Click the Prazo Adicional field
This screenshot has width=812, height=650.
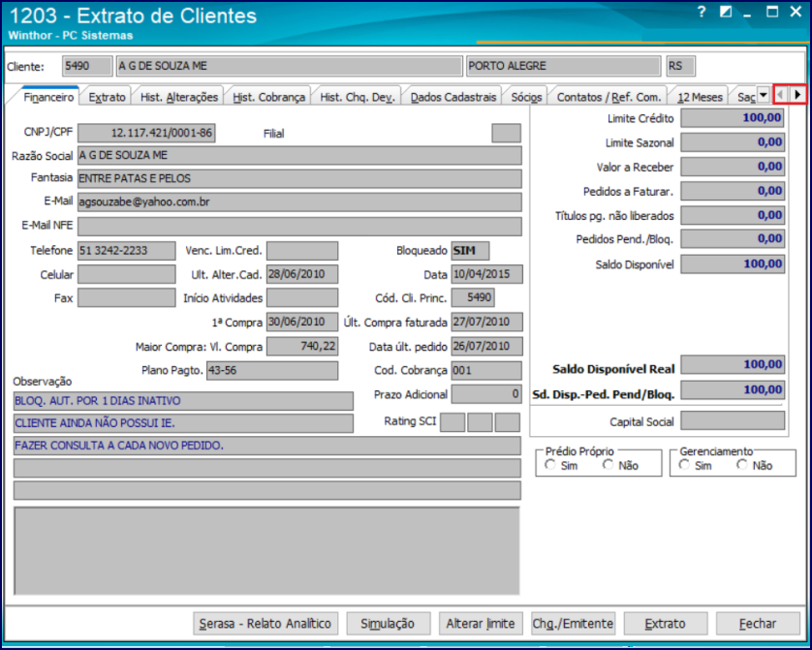pyautogui.click(x=485, y=394)
